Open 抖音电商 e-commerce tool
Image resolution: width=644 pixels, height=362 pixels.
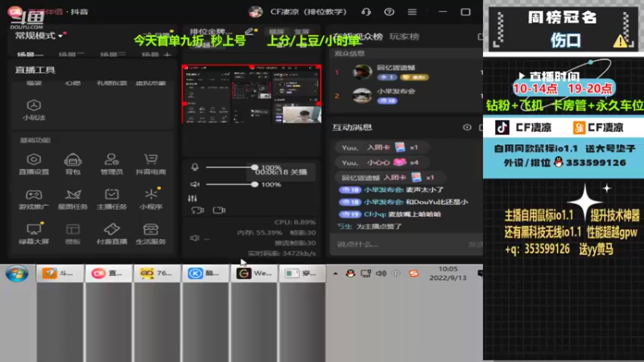click(151, 164)
